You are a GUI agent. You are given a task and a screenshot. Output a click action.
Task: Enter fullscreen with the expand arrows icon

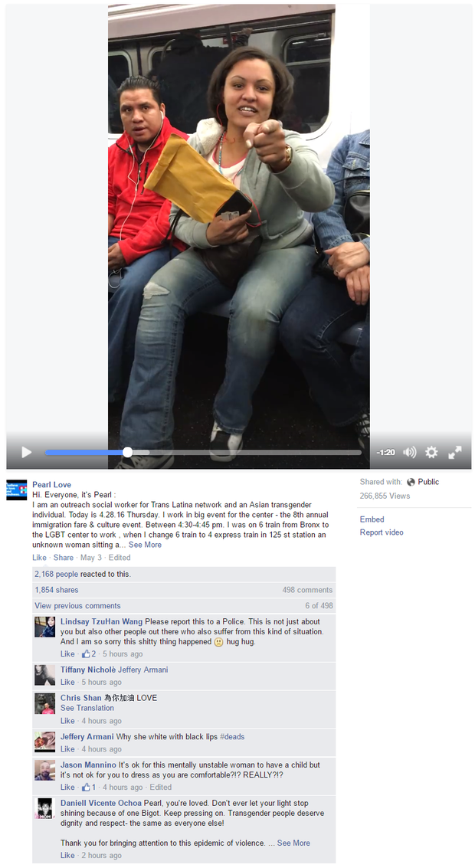coord(454,452)
